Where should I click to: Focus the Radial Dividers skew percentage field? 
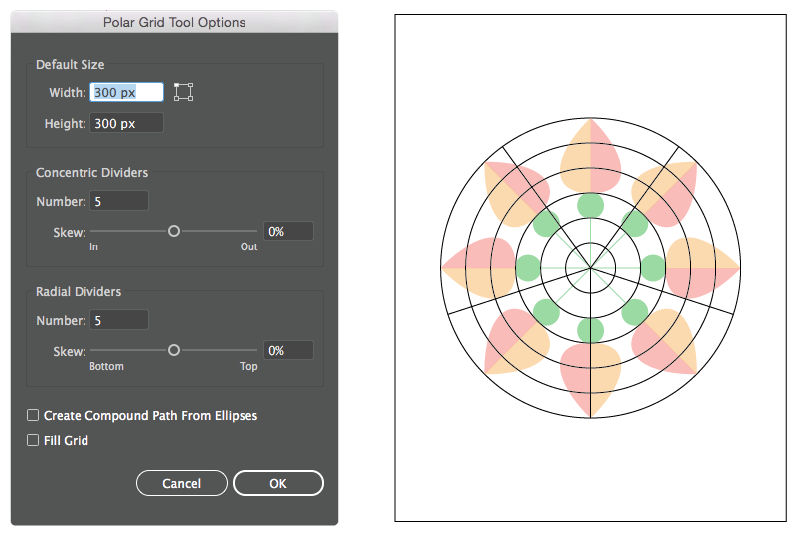tap(288, 350)
